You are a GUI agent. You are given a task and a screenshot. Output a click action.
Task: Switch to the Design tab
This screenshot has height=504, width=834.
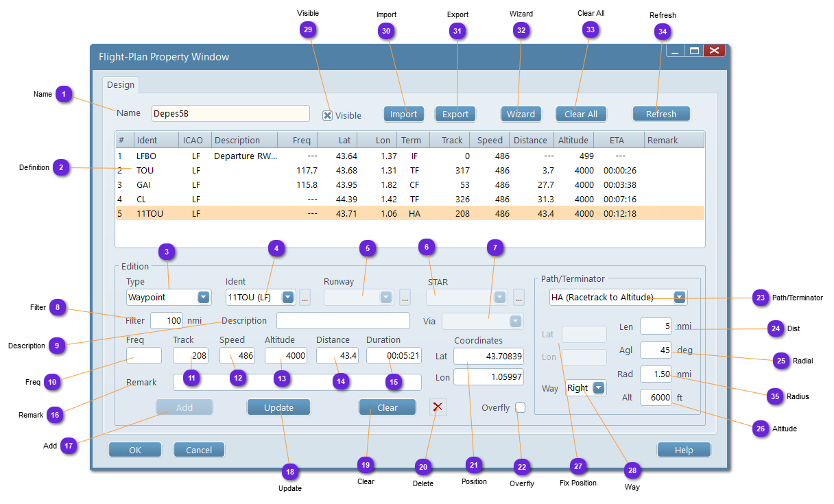(x=121, y=85)
